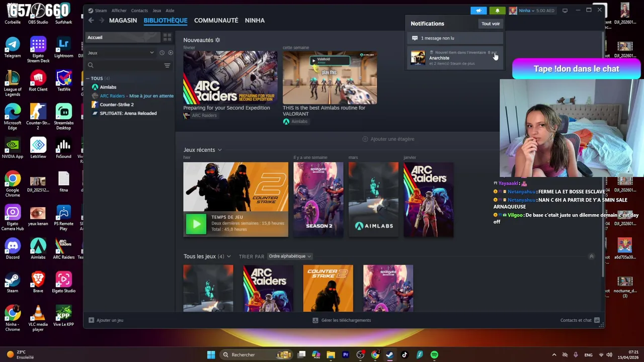Click the Accueil button
The image size is (644, 362).
click(123, 38)
